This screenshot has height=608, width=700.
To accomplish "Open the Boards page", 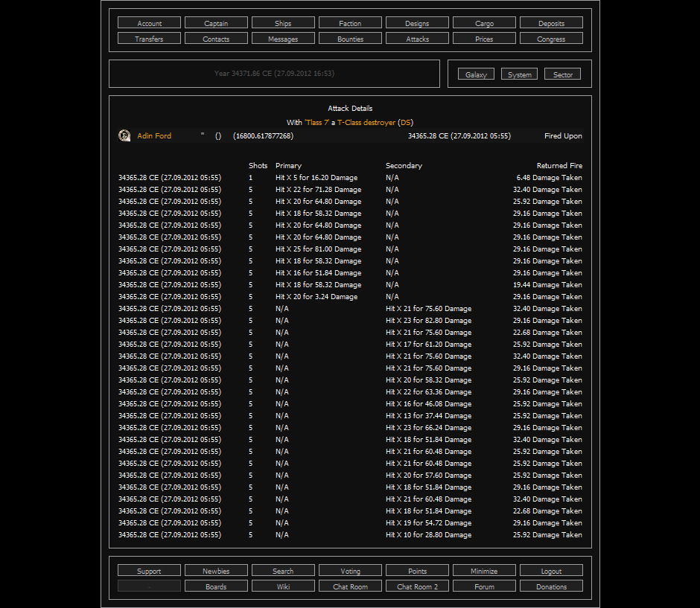I will click(216, 586).
